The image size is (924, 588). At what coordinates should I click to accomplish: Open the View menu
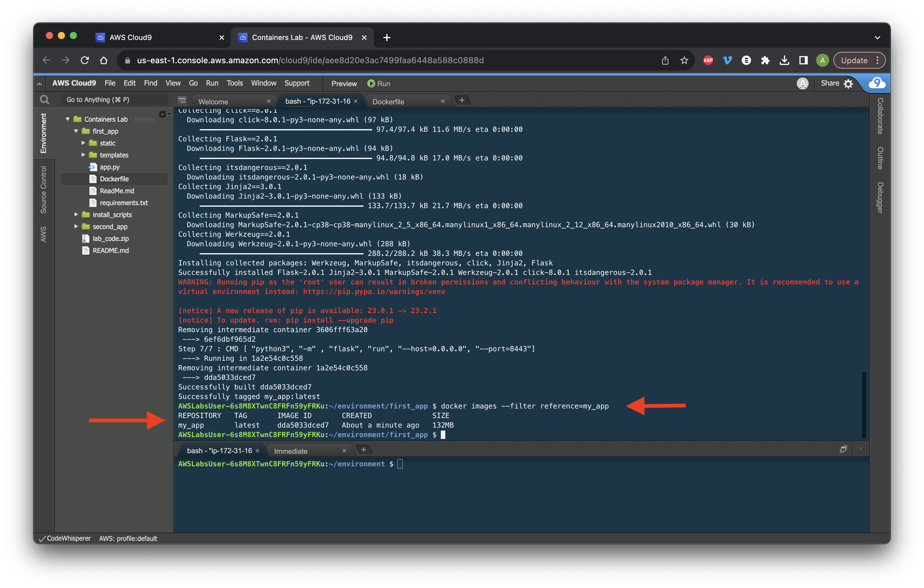173,83
